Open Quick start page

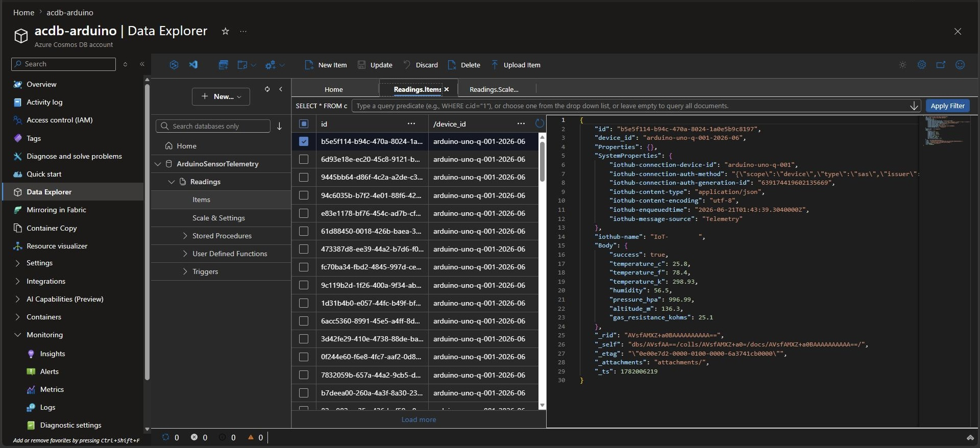click(44, 174)
